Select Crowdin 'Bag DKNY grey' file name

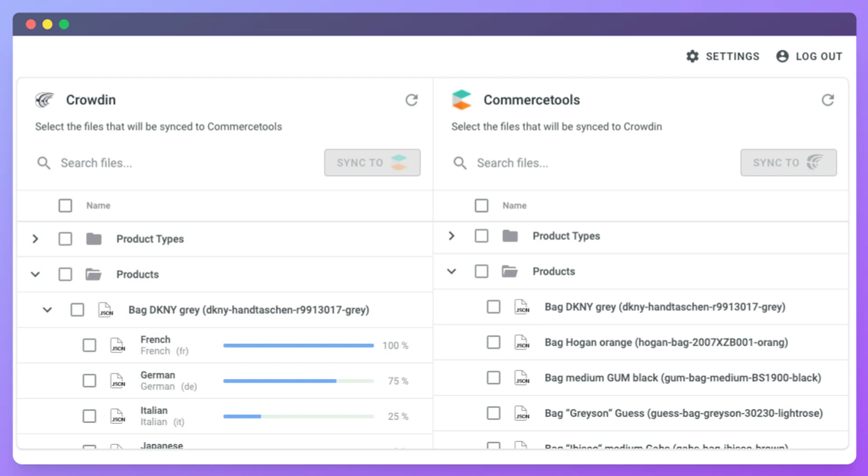pos(249,310)
